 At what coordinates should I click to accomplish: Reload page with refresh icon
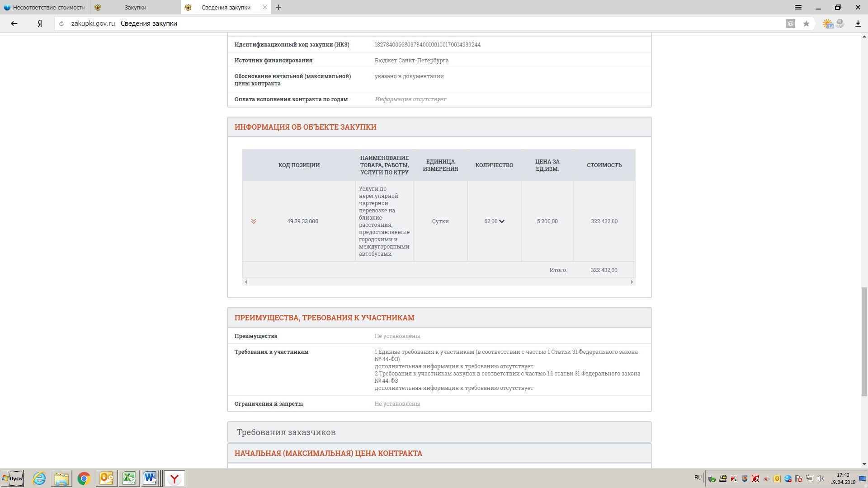click(61, 23)
